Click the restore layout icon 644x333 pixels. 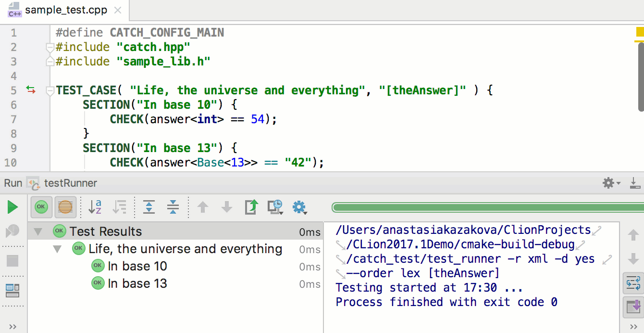(12, 290)
